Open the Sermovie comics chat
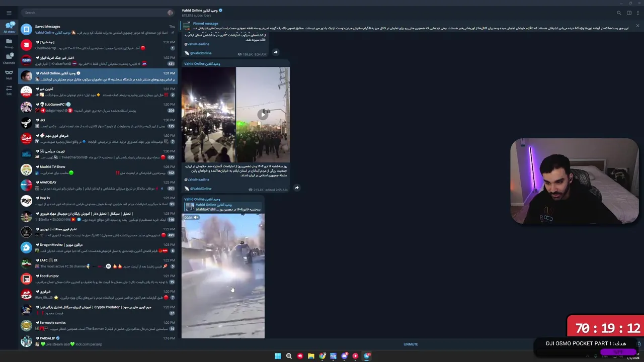Screen dimensions: 644x362 [98, 325]
